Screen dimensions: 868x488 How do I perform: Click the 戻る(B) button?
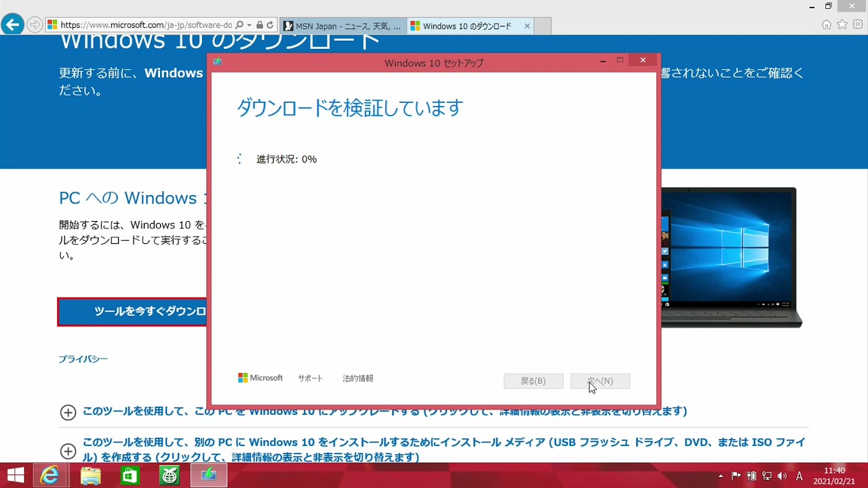click(x=533, y=381)
